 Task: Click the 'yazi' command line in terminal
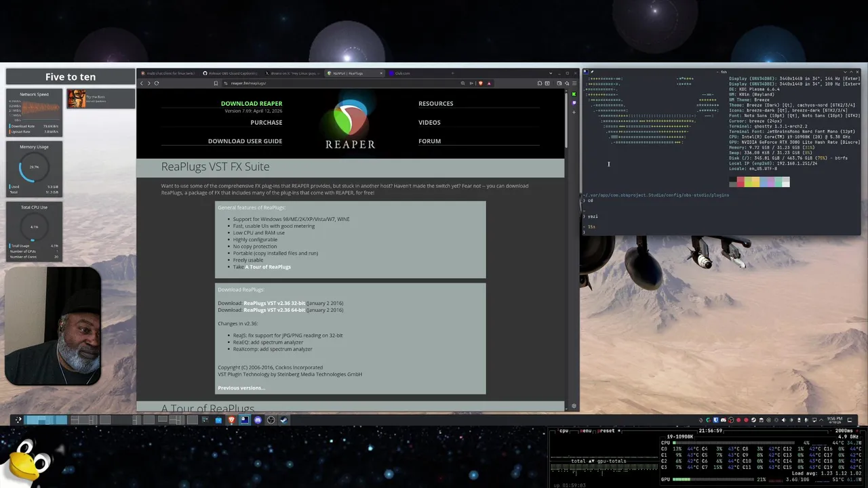coord(592,216)
